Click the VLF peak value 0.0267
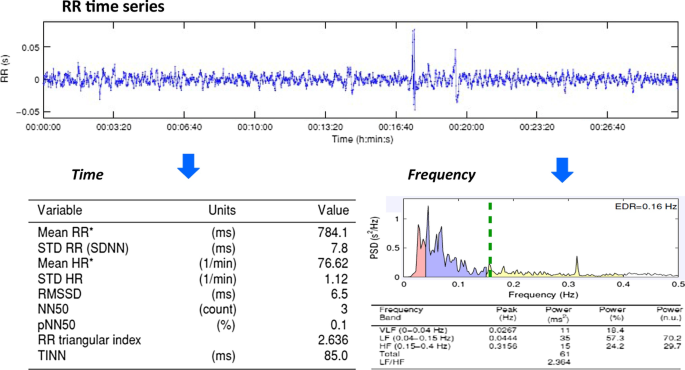 pos(503,330)
